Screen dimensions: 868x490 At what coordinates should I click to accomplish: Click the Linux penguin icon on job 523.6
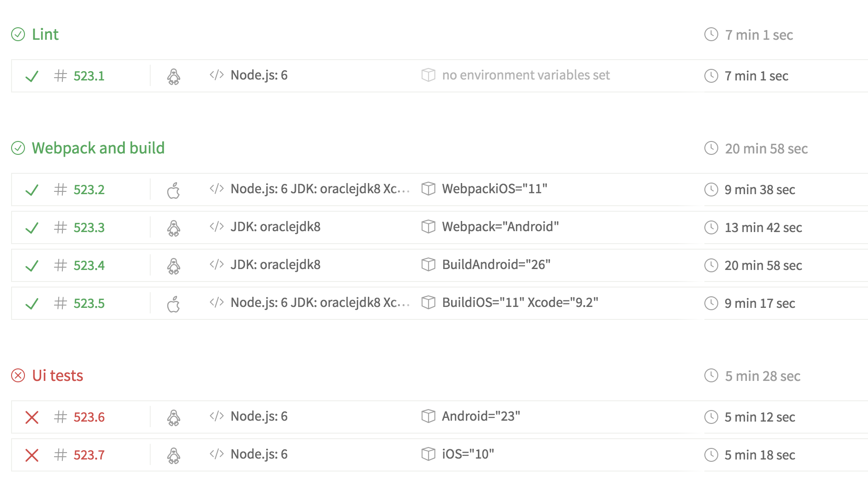(174, 416)
